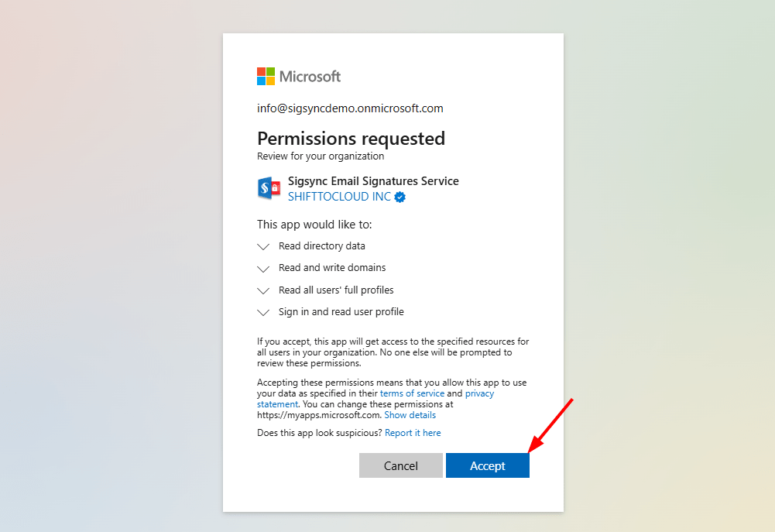Click the blue verified publisher badge
775x532 pixels.
coord(400,197)
